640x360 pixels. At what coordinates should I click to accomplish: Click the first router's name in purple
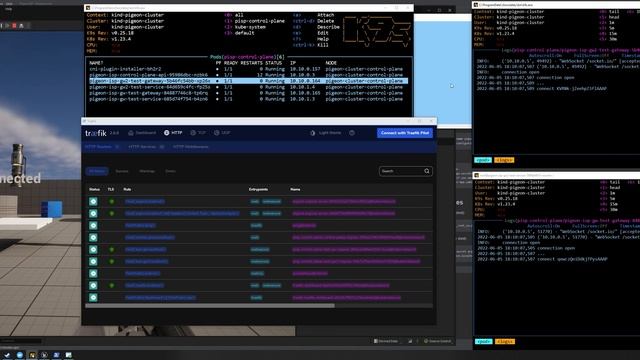pos(344,201)
